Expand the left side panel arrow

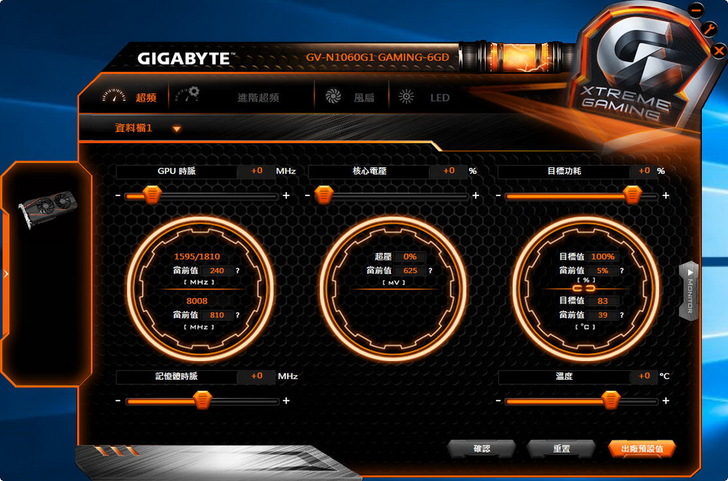pos(6,274)
